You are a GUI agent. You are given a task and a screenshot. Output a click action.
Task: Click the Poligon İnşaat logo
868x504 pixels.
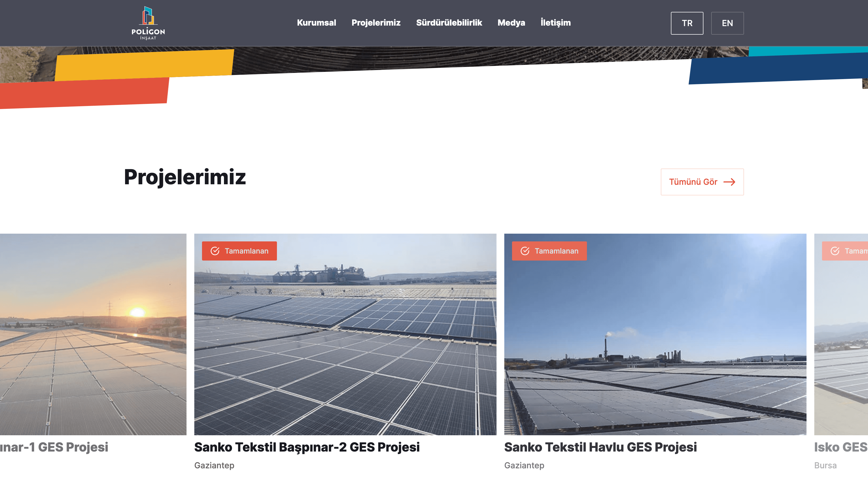[148, 23]
